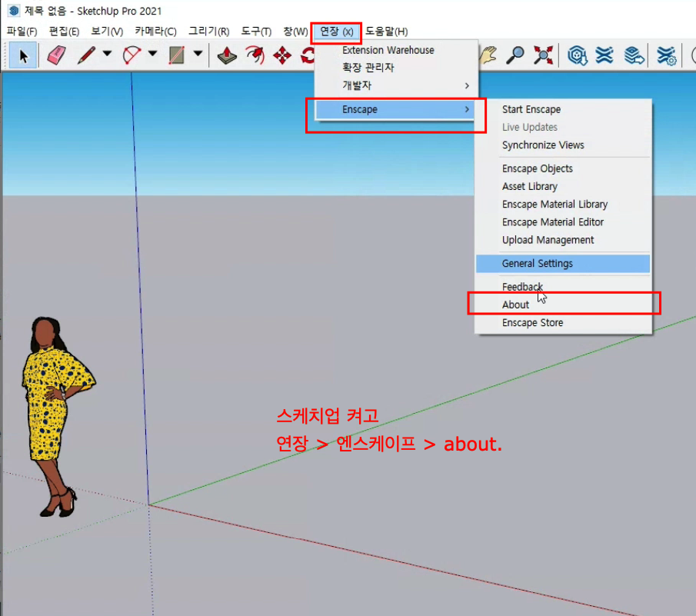Click the share model layers icon
Image resolution: width=696 pixels, height=616 pixels.
coord(634,55)
